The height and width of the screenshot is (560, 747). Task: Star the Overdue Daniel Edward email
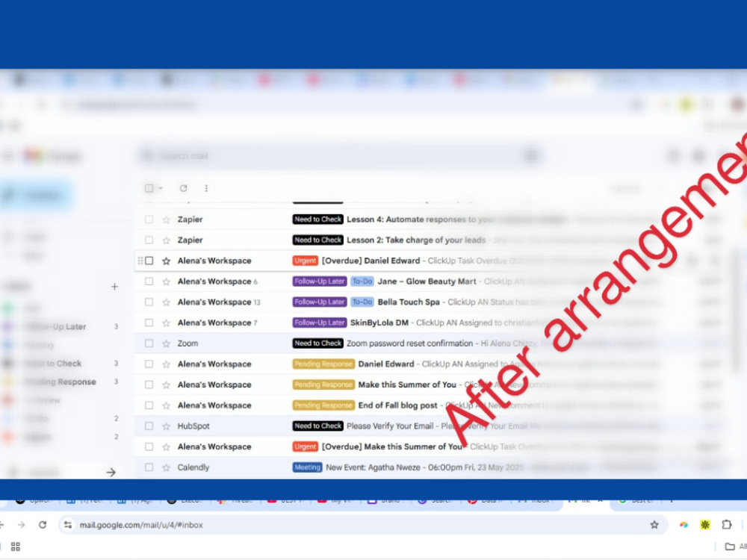167,261
